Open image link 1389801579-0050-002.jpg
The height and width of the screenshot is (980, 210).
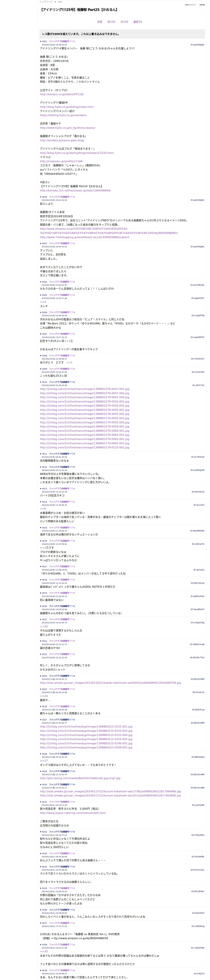coord(85,406)
